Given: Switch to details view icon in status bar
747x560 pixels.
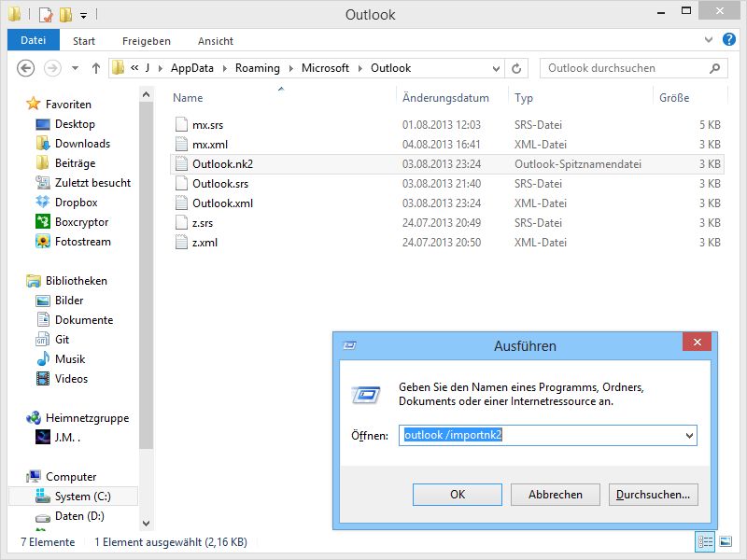Looking at the screenshot, I should click(705, 541).
